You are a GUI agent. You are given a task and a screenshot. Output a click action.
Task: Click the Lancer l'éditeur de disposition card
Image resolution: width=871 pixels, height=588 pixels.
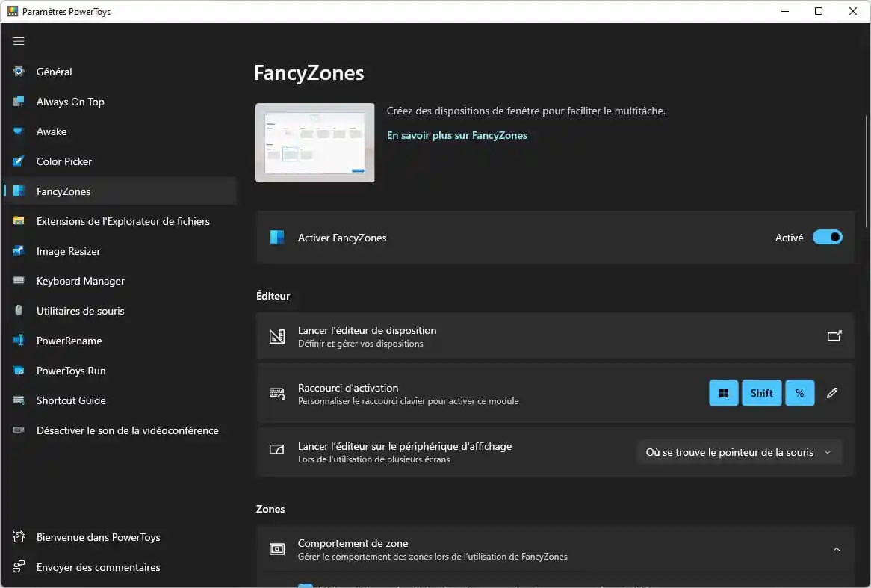tap(555, 336)
